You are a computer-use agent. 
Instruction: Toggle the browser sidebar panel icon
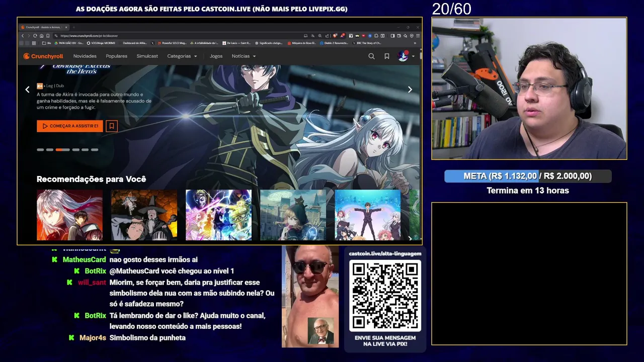[x=392, y=36]
